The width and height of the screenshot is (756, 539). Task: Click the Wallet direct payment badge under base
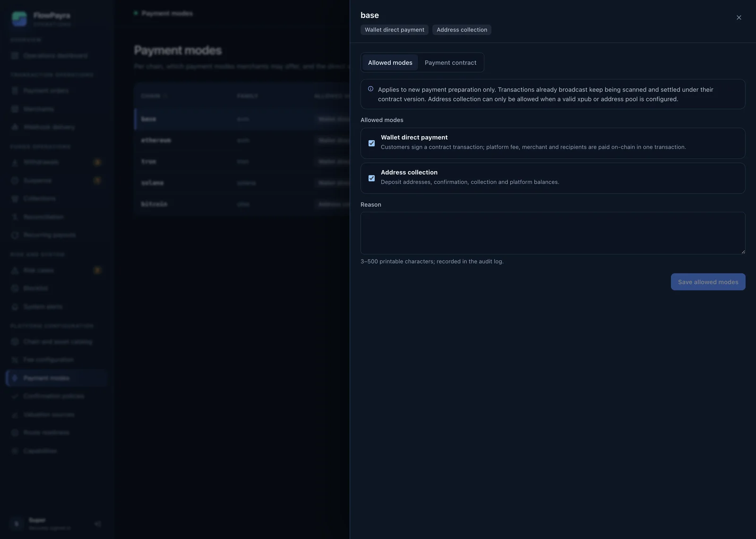pyautogui.click(x=395, y=30)
